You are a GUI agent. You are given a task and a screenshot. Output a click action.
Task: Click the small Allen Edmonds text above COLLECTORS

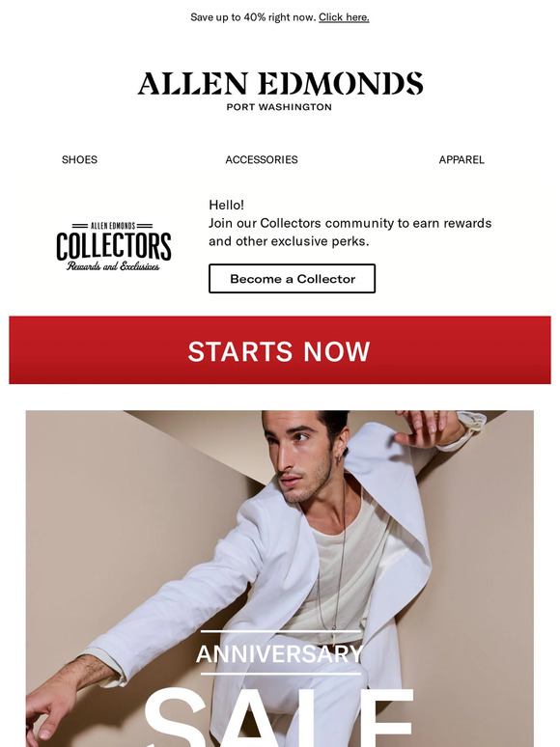[113, 226]
